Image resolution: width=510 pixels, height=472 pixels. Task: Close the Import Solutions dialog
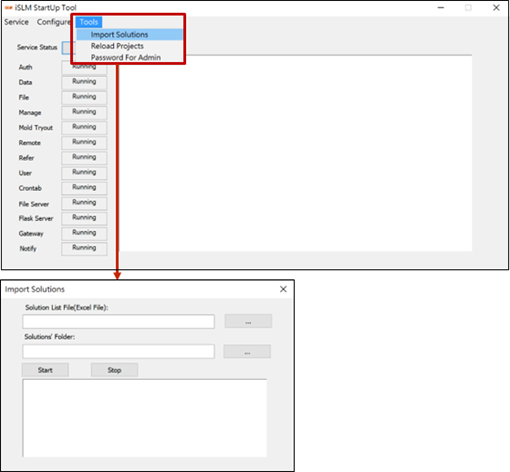(x=283, y=289)
